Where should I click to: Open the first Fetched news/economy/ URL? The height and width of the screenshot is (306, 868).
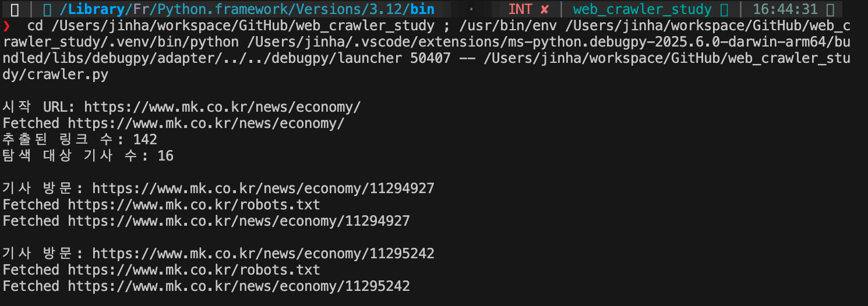[206, 123]
